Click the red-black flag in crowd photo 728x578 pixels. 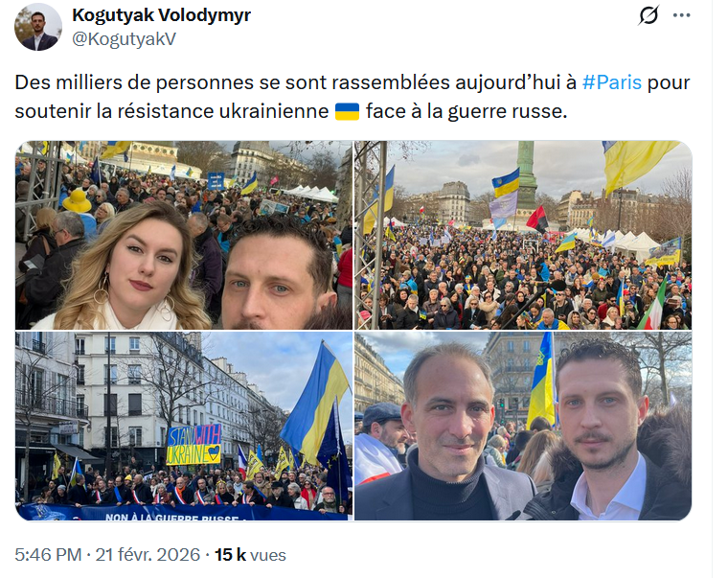tap(537, 219)
